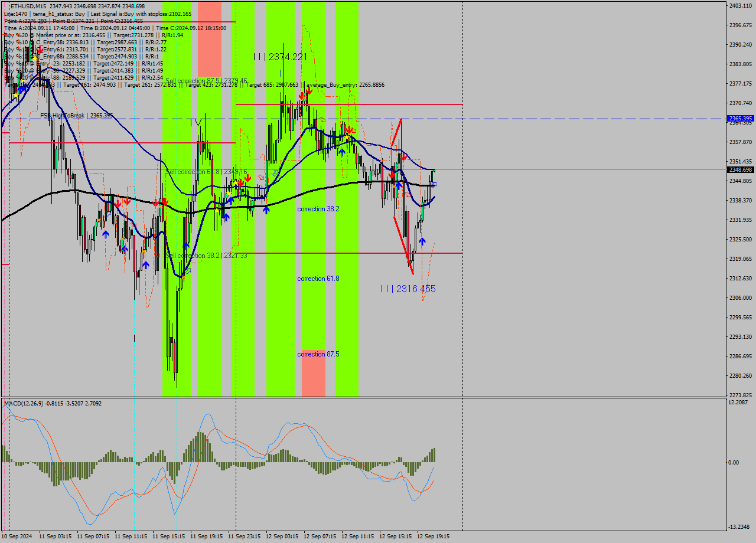Click 'Sell correction 87.5 | 2379.46' label

tap(207, 81)
